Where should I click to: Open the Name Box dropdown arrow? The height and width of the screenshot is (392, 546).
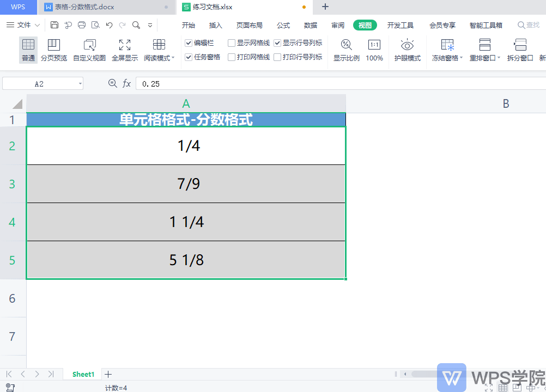point(80,84)
